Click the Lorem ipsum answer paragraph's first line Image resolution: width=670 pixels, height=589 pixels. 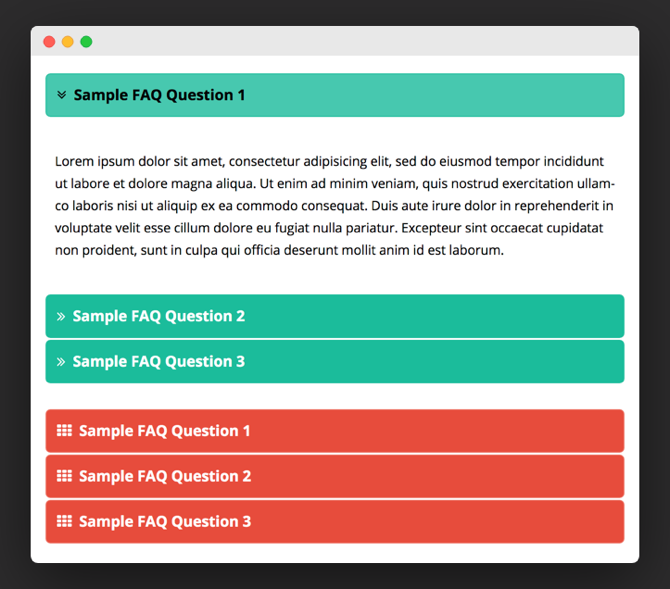point(329,162)
